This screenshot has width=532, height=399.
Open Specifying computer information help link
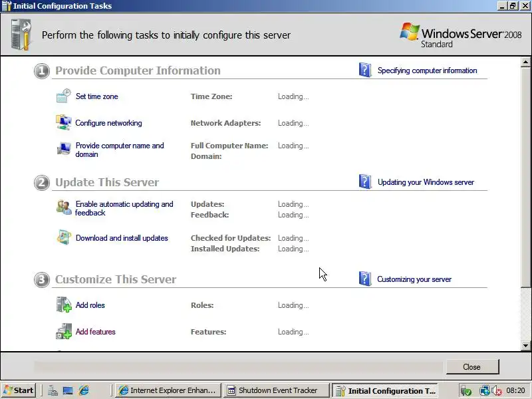tap(427, 70)
